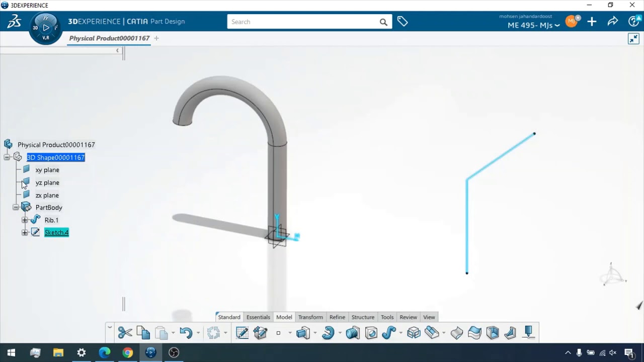Switch to the Standard tab
This screenshot has width=644, height=362.
pos(229,317)
